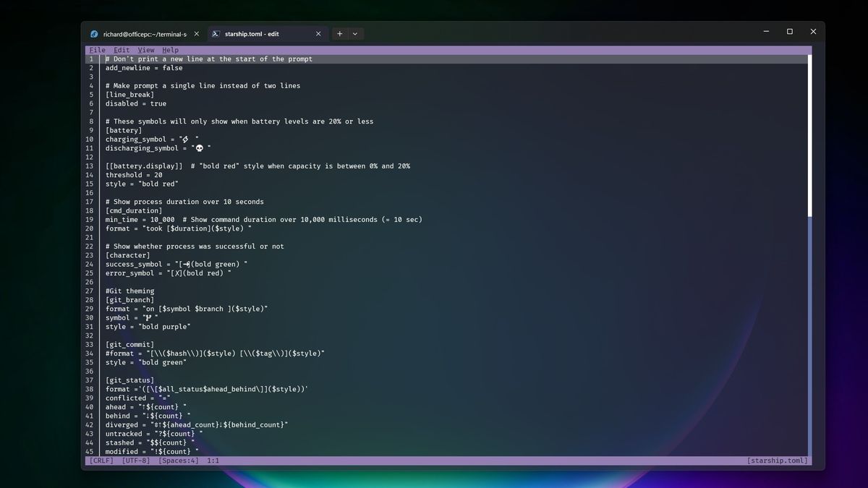Open the View menu
Viewport: 868px width, 488px height.
(x=145, y=50)
